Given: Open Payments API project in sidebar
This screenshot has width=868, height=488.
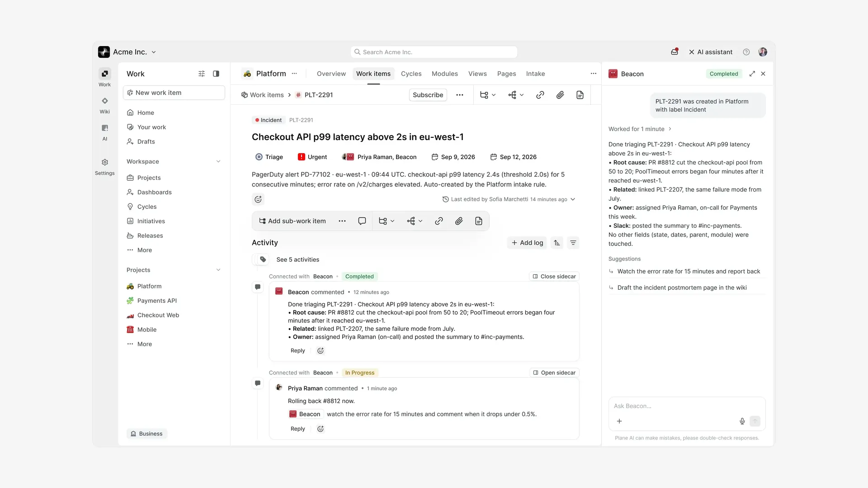Looking at the screenshot, I should click(157, 300).
